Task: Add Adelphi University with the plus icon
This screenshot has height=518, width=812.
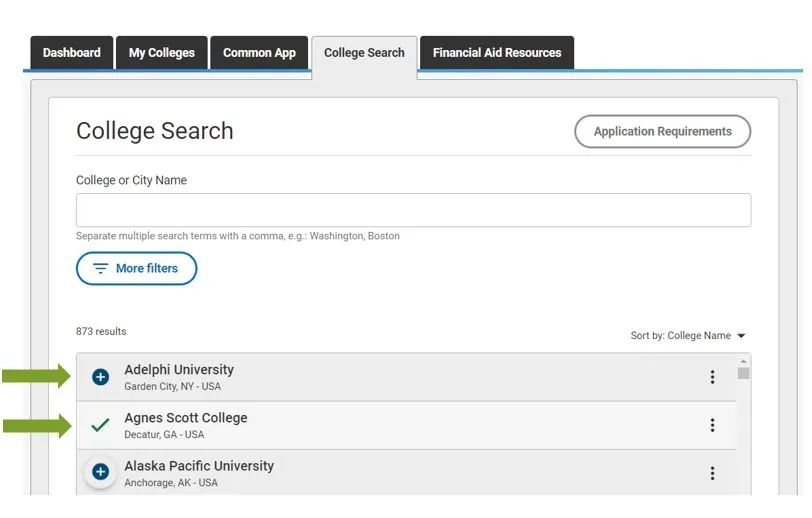Action: (100, 377)
